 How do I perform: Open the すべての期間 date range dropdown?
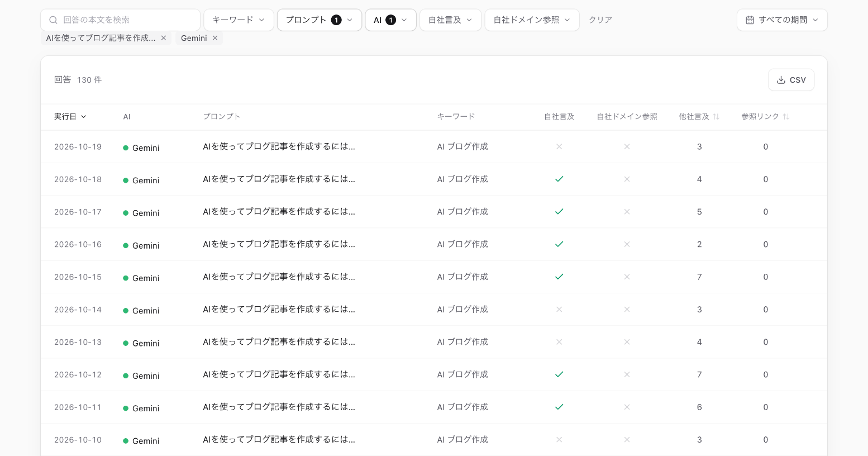782,20
